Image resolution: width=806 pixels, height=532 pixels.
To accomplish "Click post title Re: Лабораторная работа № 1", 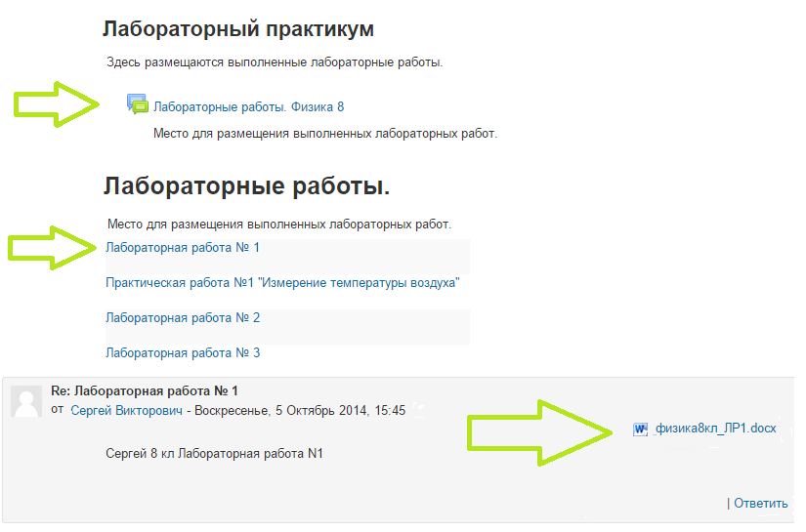I will [x=145, y=391].
